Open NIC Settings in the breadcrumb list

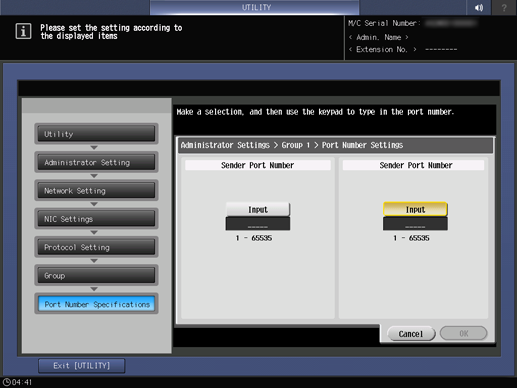(96, 219)
